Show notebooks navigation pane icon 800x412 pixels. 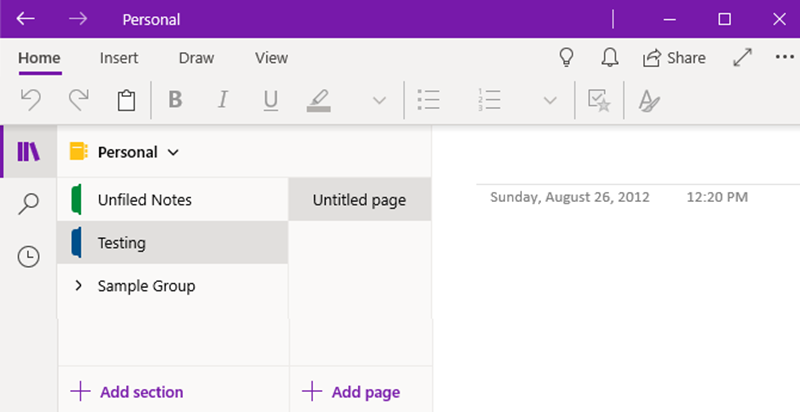29,151
